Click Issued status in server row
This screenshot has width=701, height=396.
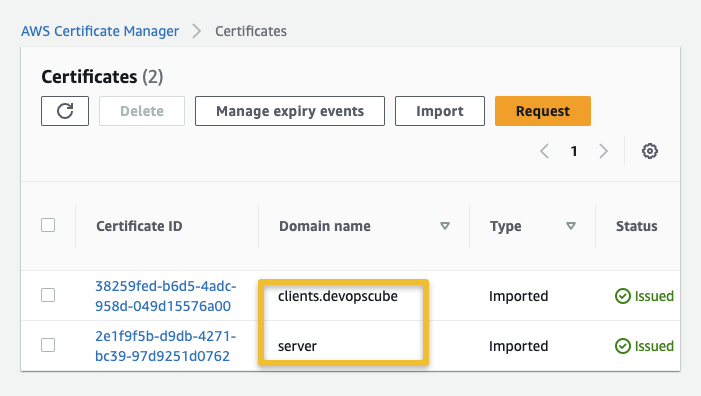coord(644,346)
